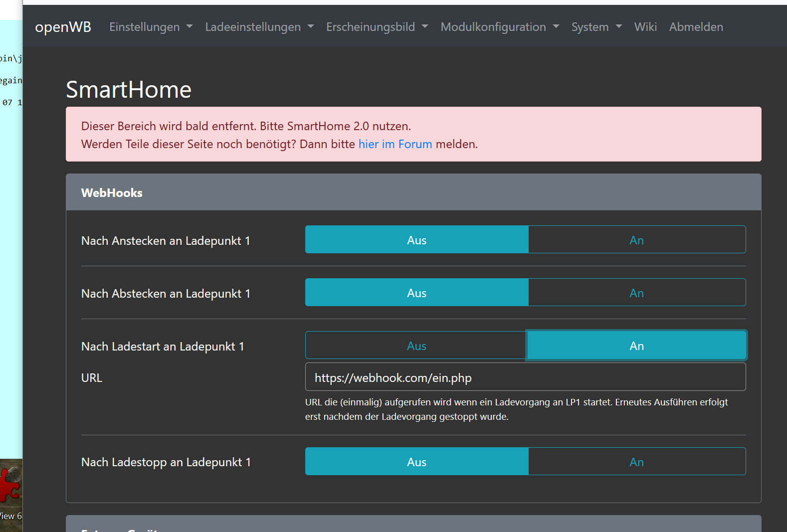
Task: Click the webhook URL input field
Action: pos(525,377)
